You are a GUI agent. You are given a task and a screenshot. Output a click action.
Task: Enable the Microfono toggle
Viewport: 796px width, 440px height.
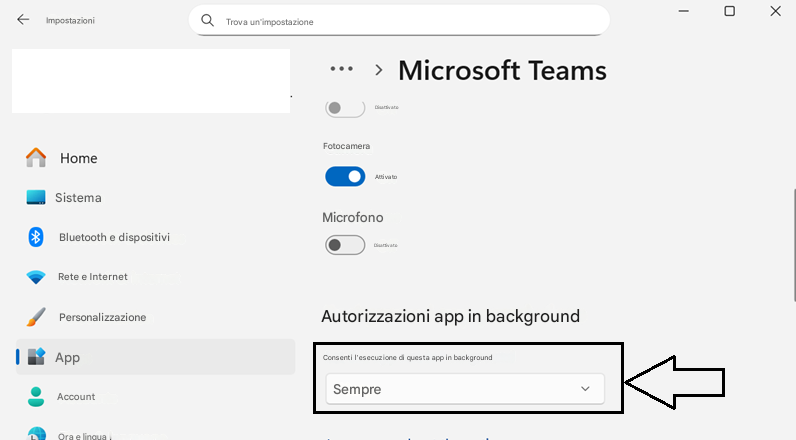tap(345, 245)
